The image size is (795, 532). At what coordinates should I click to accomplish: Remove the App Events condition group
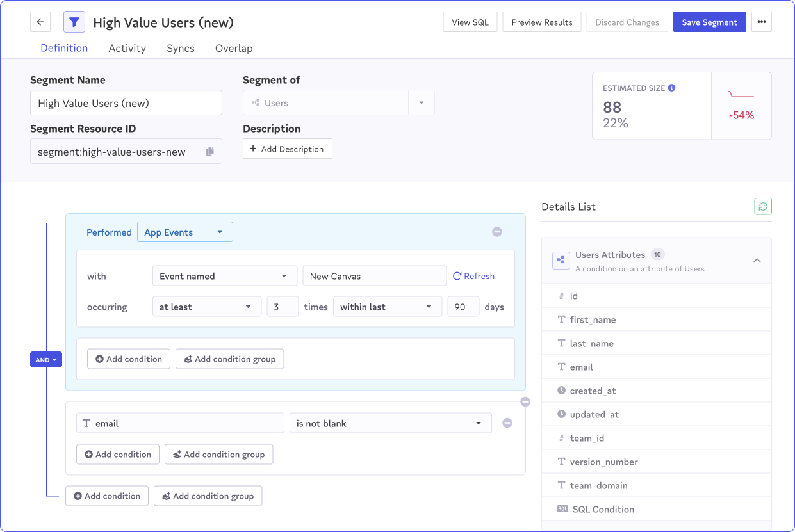coord(496,232)
